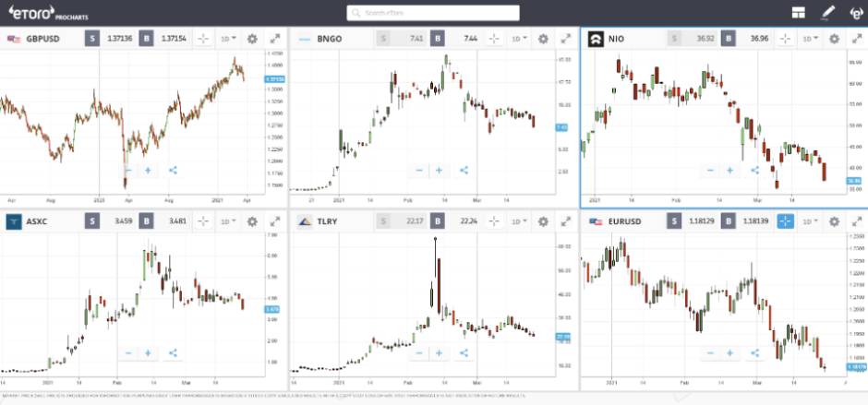
Task: Zoom in the ASXC chart
Action: (148, 353)
